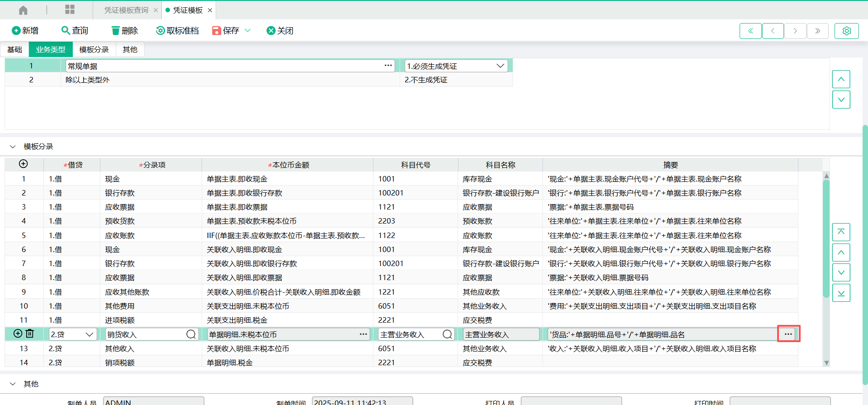Click the 删除 delete button
The height and width of the screenshot is (405, 868).
click(124, 30)
